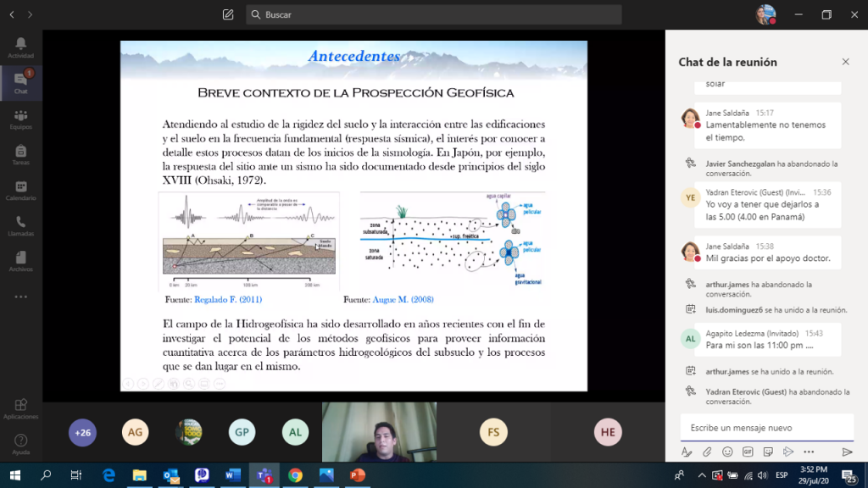Select participant FS avatar
Image resolution: width=868 pixels, height=488 pixels.
click(x=493, y=432)
